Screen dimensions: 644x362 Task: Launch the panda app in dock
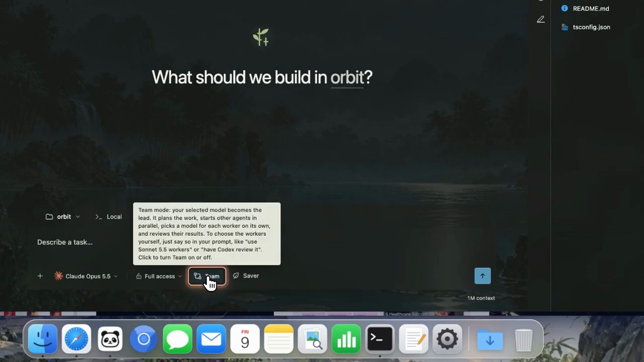[x=110, y=339]
